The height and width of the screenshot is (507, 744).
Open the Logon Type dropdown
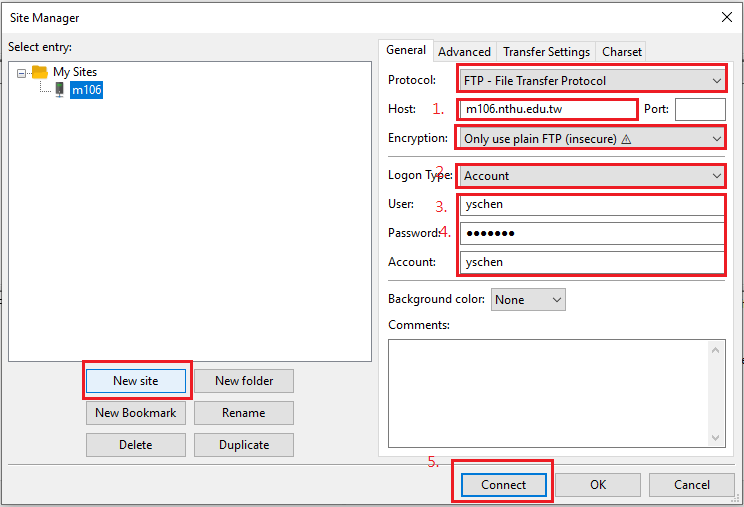tap(591, 176)
